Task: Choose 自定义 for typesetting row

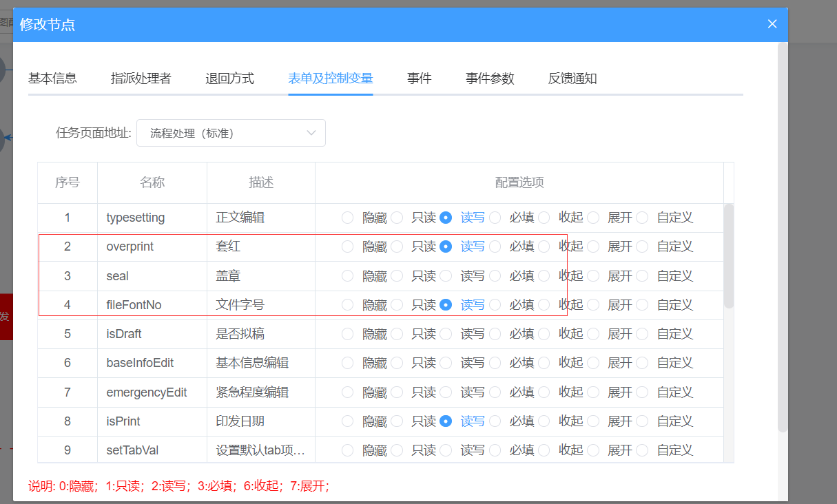Action: [x=642, y=218]
